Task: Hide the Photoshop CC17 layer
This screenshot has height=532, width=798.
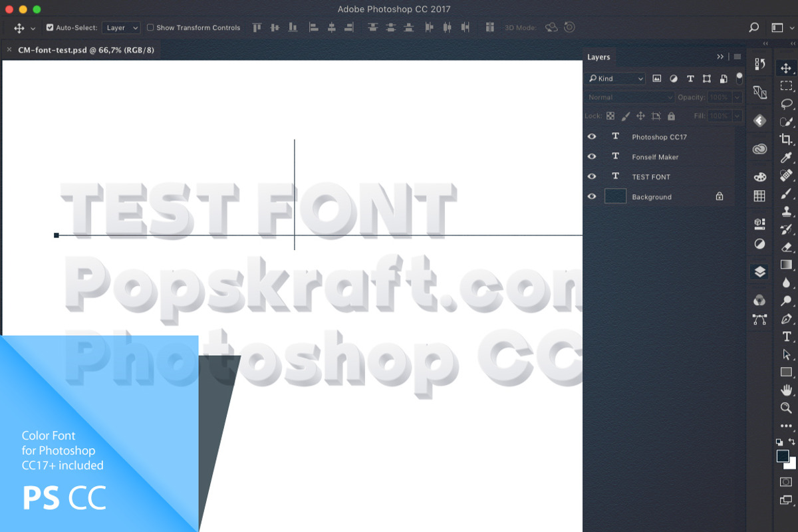Action: (x=592, y=136)
